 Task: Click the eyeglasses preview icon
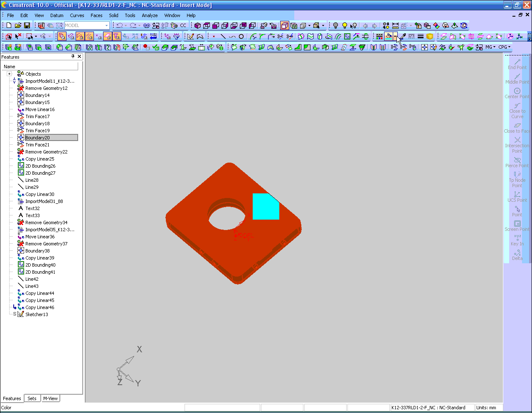[146, 25]
